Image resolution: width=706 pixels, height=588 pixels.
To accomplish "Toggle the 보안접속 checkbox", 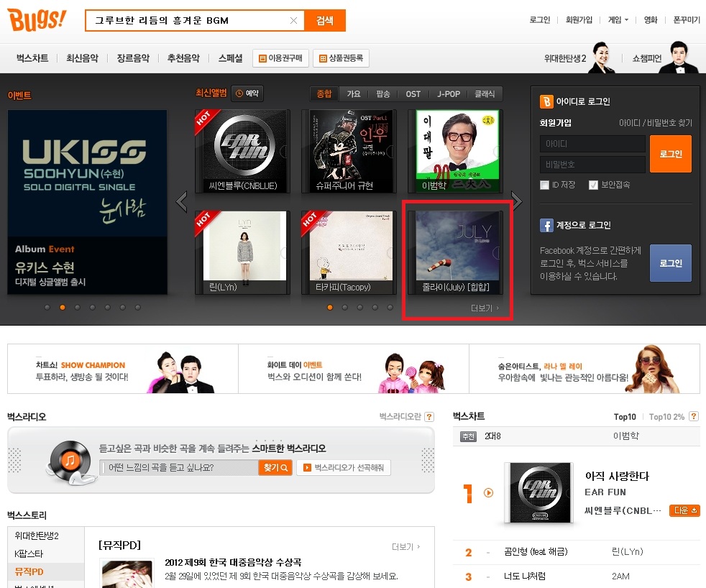I will click(593, 185).
